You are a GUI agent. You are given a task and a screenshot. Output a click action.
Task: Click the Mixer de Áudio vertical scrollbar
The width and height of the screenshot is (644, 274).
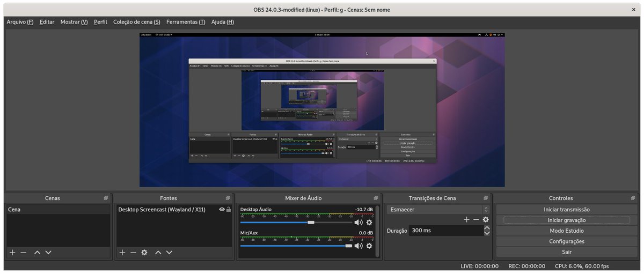click(x=377, y=231)
